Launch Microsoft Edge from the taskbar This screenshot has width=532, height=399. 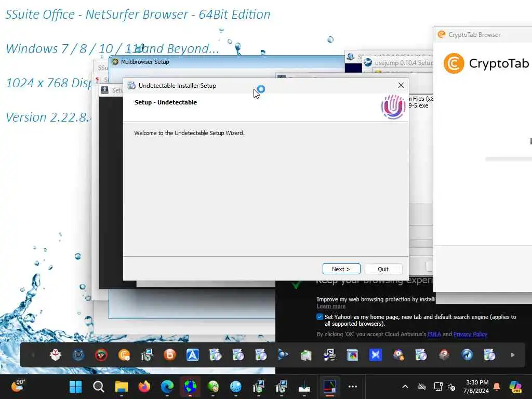[x=167, y=387]
